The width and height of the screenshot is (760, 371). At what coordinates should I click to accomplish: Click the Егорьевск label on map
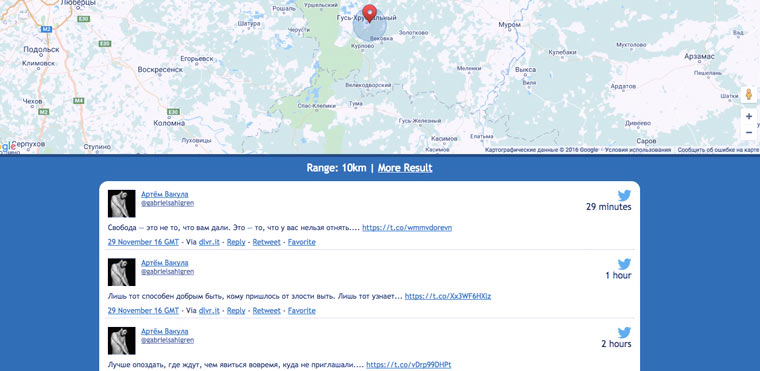[x=196, y=58]
